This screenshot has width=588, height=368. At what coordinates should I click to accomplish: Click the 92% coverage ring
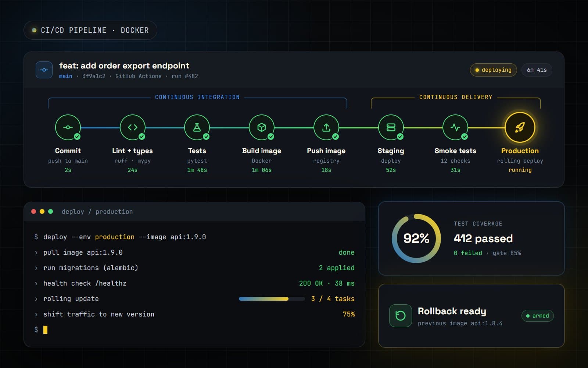pos(416,238)
